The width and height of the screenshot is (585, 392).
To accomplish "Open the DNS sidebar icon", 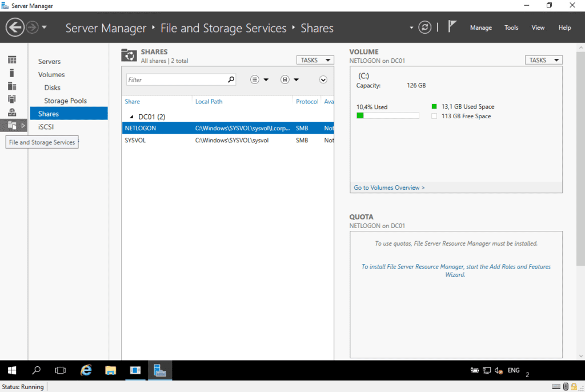I will [x=12, y=113].
